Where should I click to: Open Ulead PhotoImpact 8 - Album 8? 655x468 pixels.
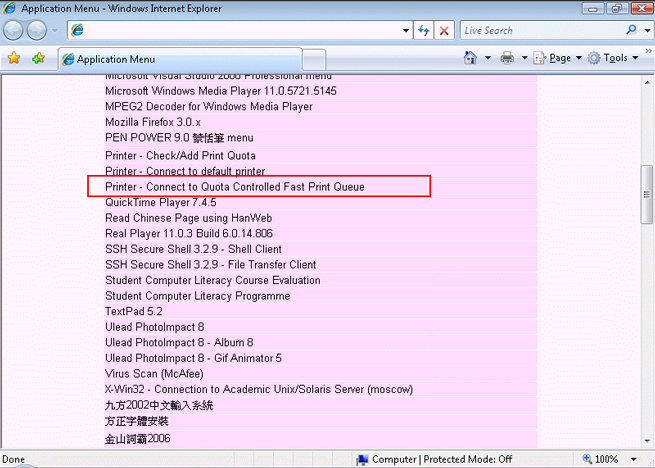[179, 343]
